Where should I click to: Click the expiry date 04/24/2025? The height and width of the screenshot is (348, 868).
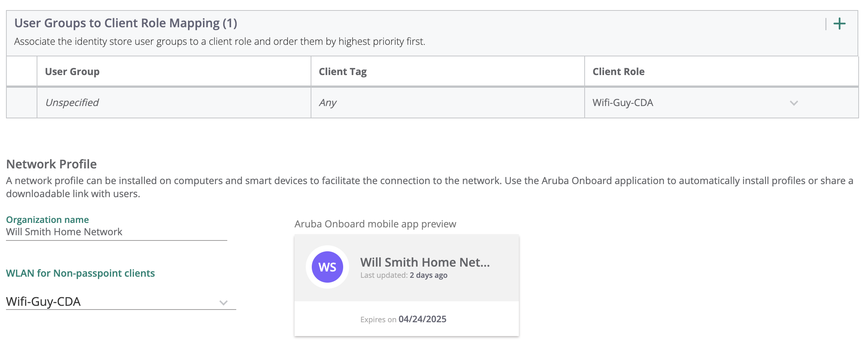(x=422, y=319)
